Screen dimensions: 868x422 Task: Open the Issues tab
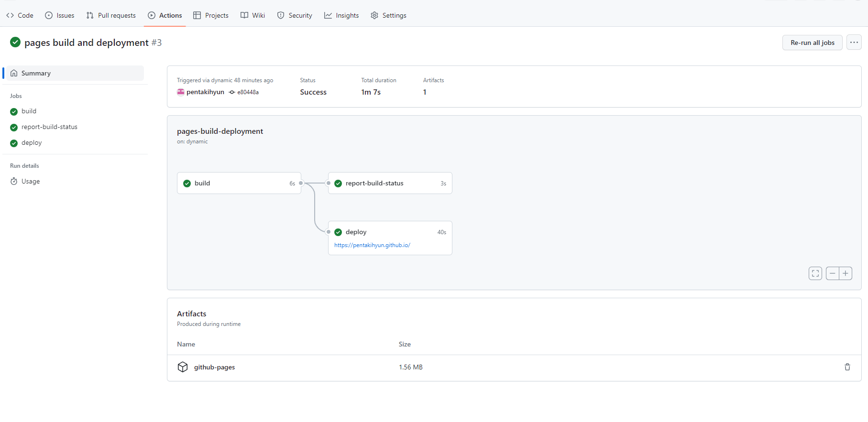coord(60,15)
